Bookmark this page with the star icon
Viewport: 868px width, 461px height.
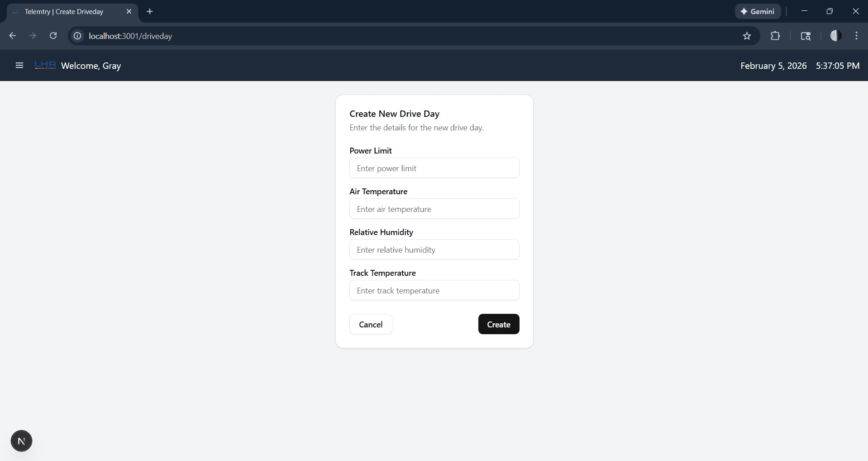[x=747, y=36]
